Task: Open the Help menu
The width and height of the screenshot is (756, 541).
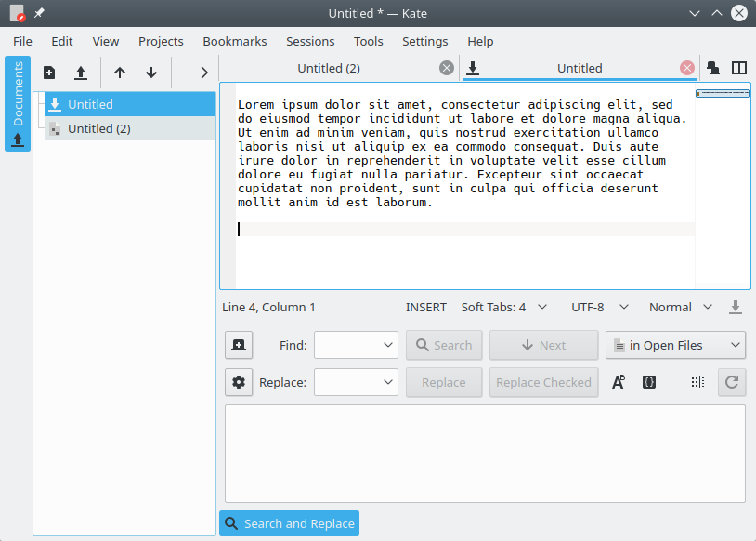Action: point(480,42)
